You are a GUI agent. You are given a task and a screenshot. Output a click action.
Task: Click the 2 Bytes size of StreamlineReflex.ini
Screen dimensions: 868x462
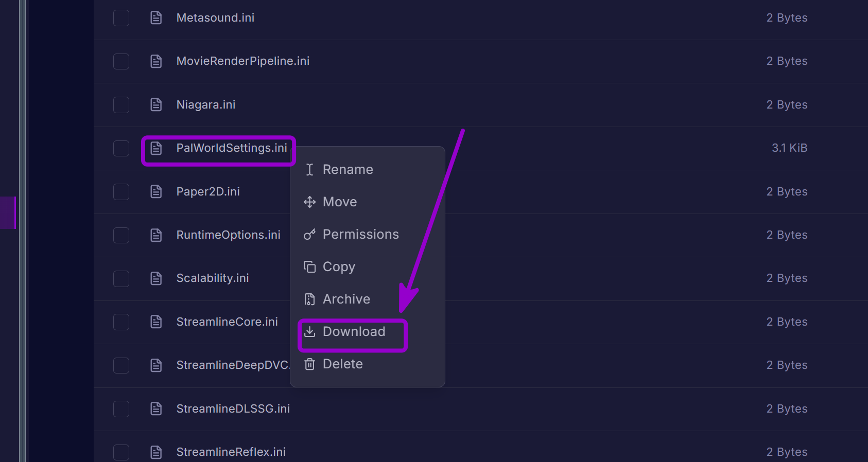click(x=787, y=452)
